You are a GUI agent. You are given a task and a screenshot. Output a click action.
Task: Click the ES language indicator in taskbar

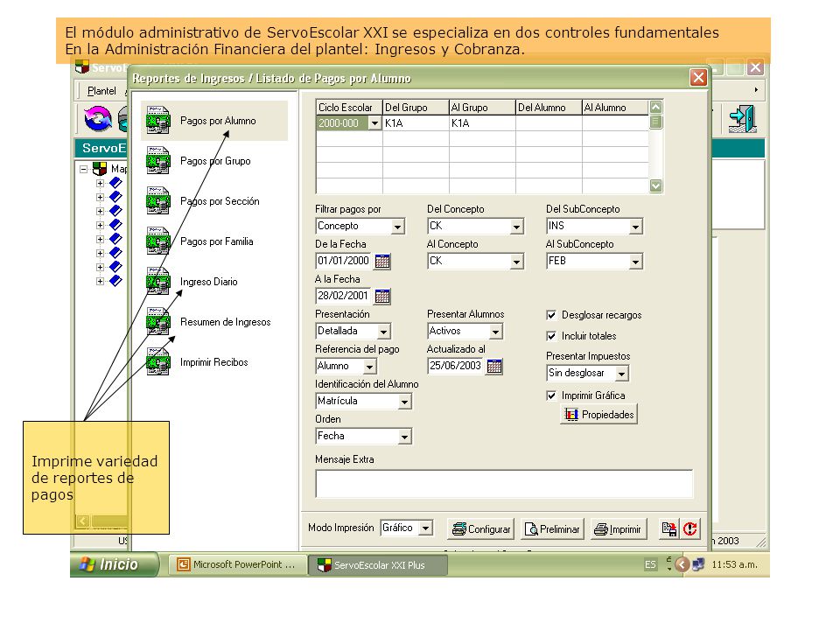[650, 564]
